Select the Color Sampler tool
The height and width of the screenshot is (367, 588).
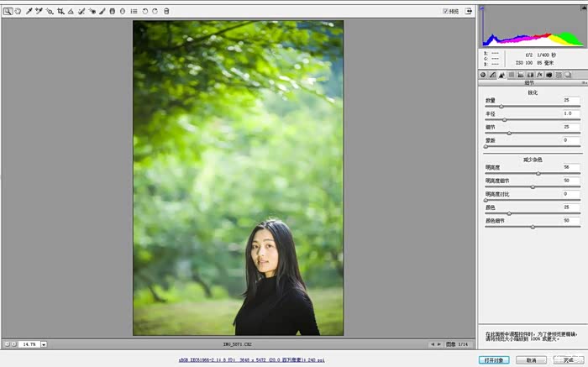coord(39,11)
